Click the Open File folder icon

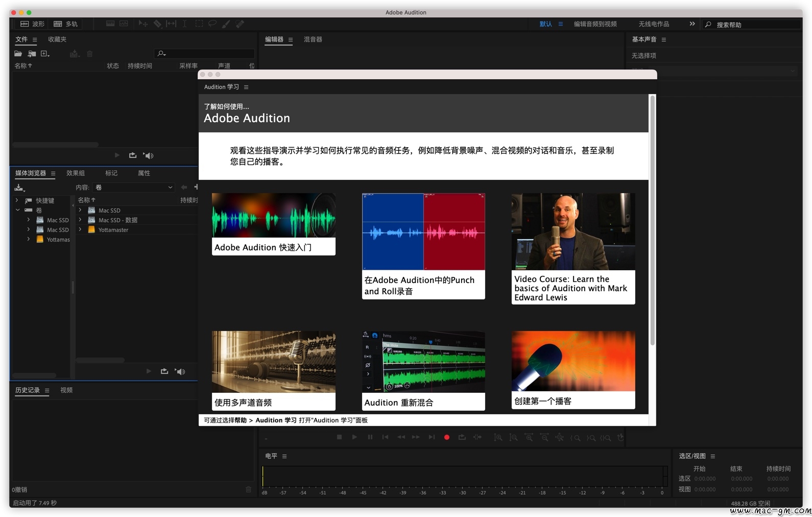[x=18, y=54]
